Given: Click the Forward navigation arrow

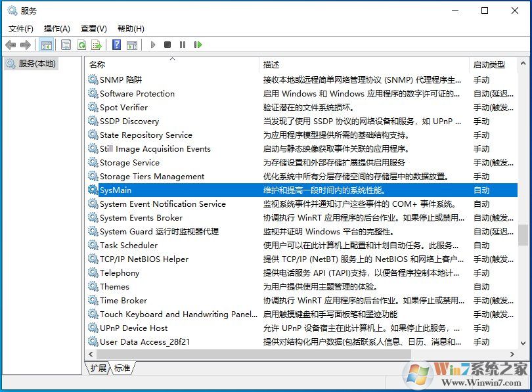Looking at the screenshot, I should 25,45.
